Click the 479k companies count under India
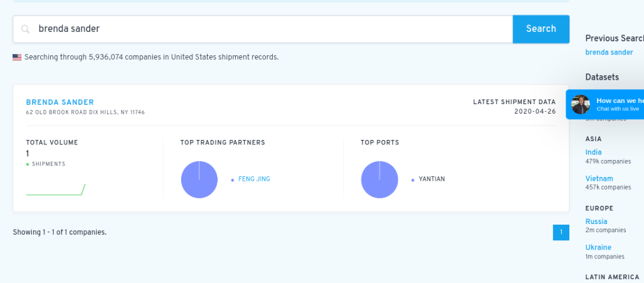Screen dimensions: 644x283 [608, 161]
